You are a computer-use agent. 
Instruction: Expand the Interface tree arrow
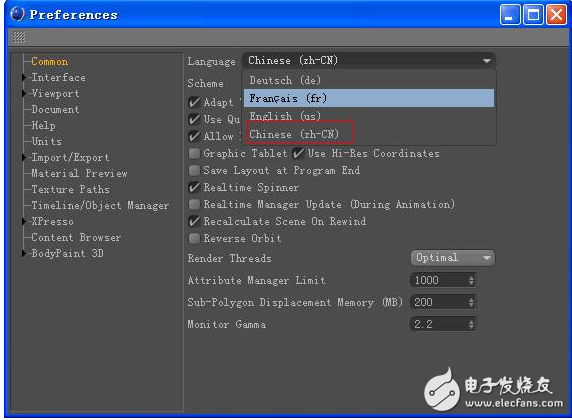click(24, 77)
